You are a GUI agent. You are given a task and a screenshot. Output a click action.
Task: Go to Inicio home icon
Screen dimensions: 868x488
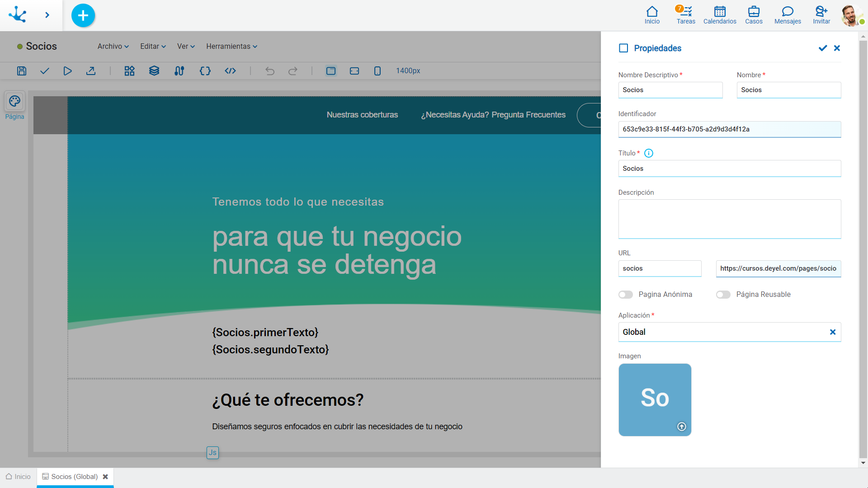pos(652,15)
